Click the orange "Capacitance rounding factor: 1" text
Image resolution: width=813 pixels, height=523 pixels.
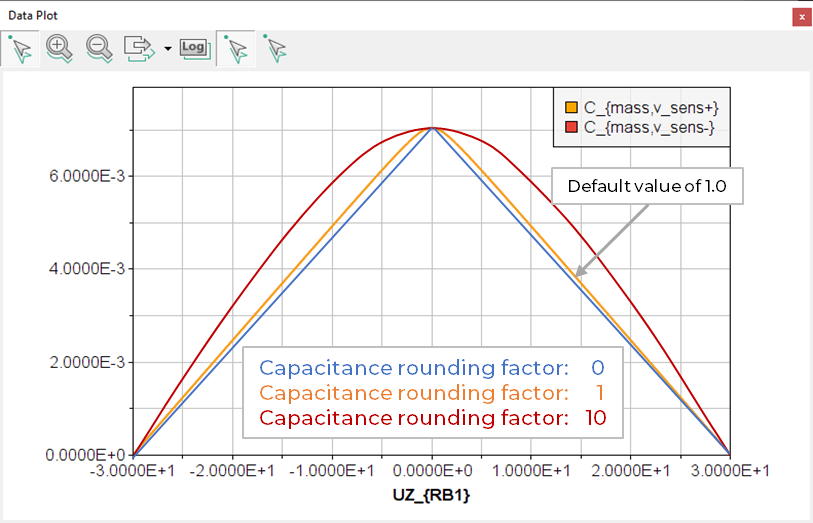pos(432,392)
